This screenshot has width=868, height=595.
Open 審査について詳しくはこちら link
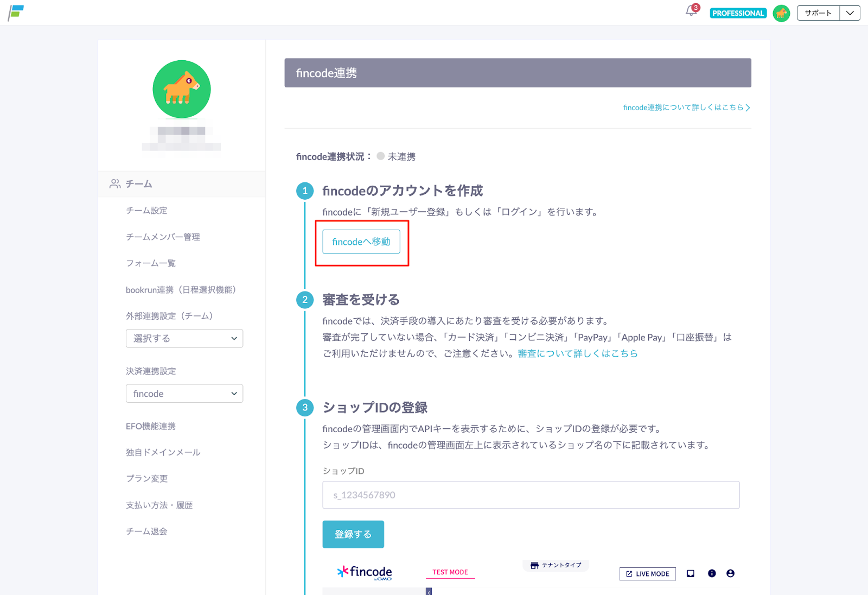click(x=578, y=353)
